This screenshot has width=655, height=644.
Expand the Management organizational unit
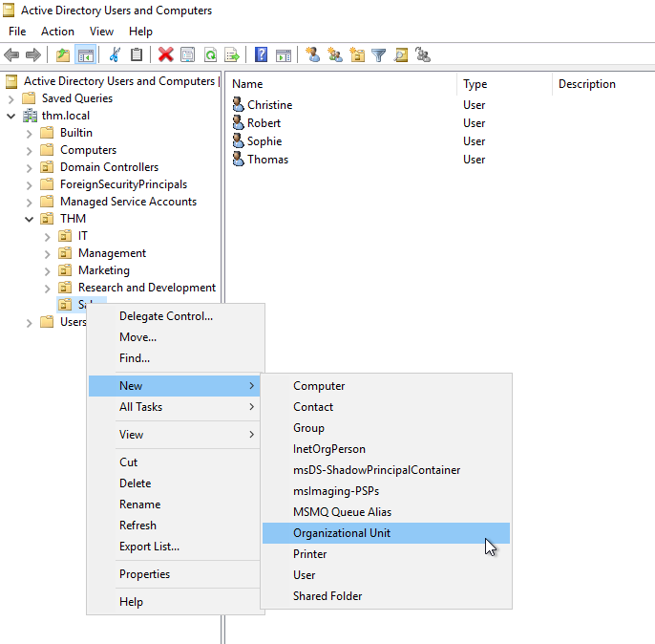(x=48, y=253)
